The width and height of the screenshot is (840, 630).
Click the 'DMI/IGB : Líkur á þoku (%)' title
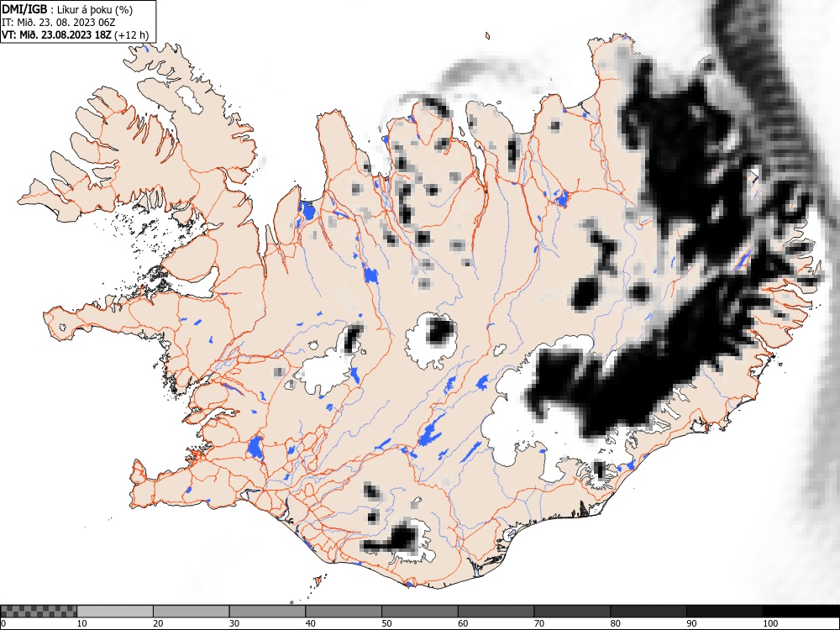click(x=67, y=9)
